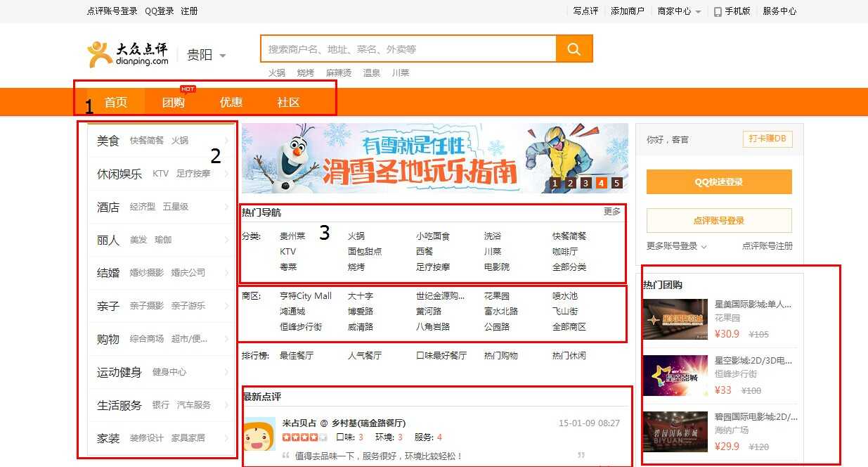
Task: Click the 烧烤 search suggestion
Action: pyautogui.click(x=306, y=73)
